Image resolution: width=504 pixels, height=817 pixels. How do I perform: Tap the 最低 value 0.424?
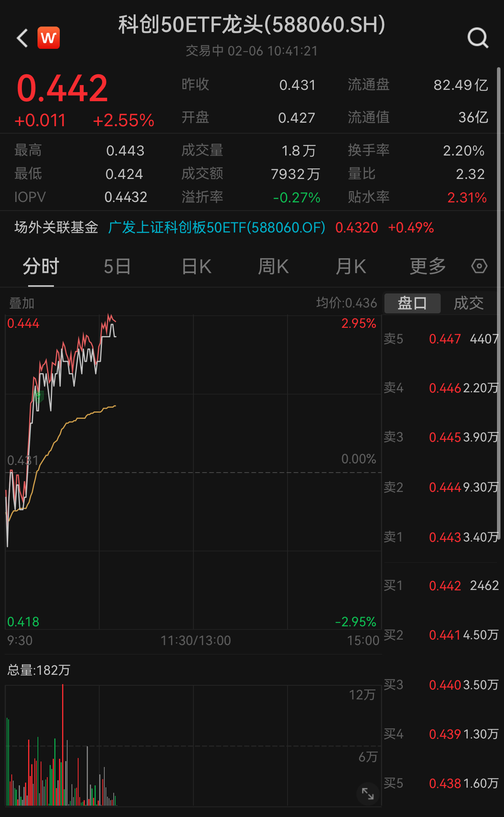[x=124, y=174]
